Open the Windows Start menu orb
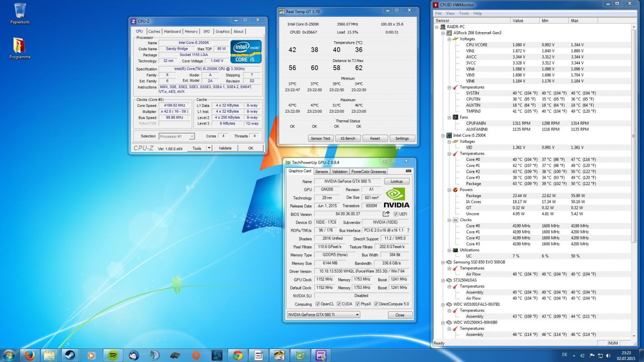 pyautogui.click(x=9, y=355)
